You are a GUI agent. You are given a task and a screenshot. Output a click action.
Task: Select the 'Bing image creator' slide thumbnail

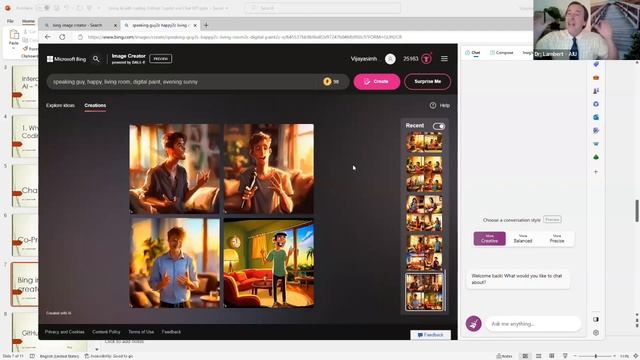24,284
